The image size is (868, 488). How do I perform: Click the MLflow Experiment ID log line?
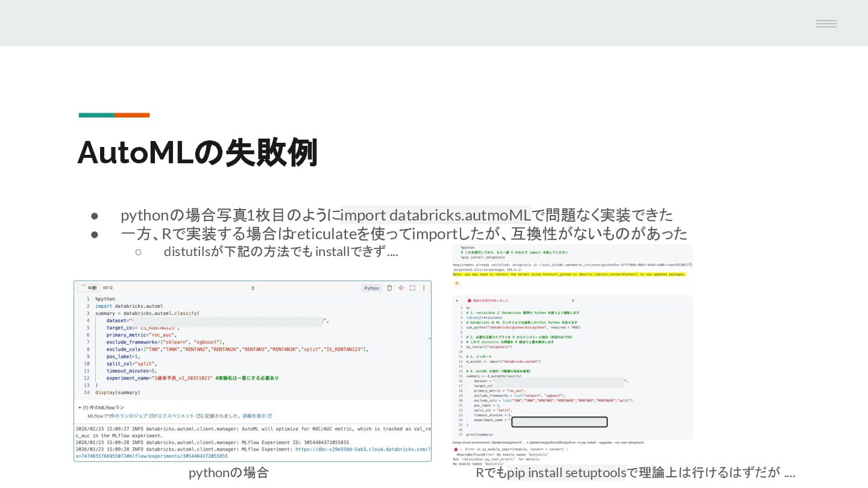[x=212, y=442]
